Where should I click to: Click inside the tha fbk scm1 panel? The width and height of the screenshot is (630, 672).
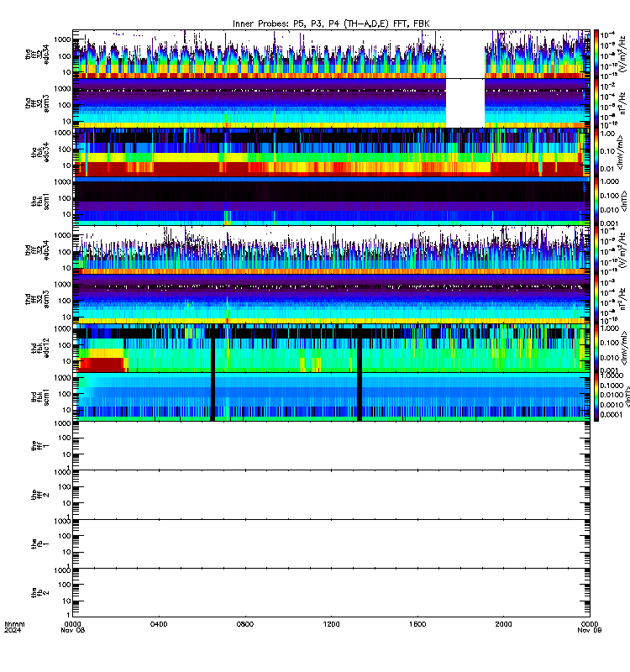tap(331, 201)
